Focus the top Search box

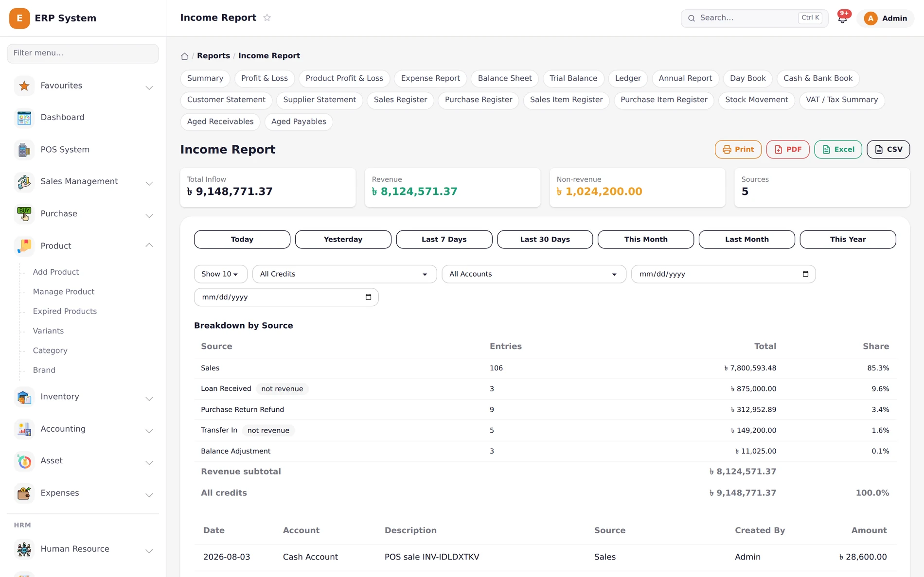pos(754,18)
